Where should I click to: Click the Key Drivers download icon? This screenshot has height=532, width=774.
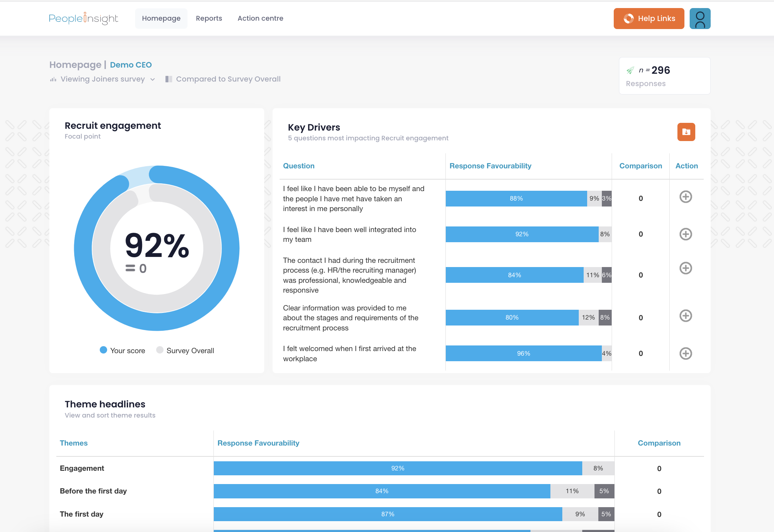(x=686, y=132)
